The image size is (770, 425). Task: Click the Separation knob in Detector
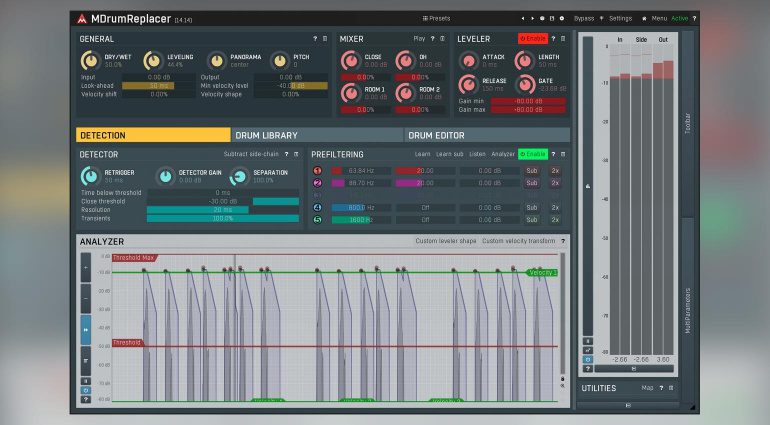240,177
